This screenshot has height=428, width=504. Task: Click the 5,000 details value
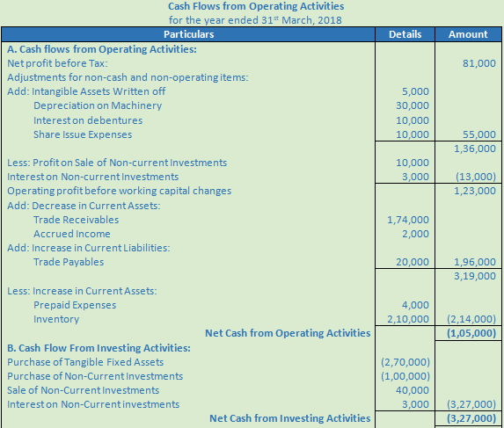pos(415,91)
